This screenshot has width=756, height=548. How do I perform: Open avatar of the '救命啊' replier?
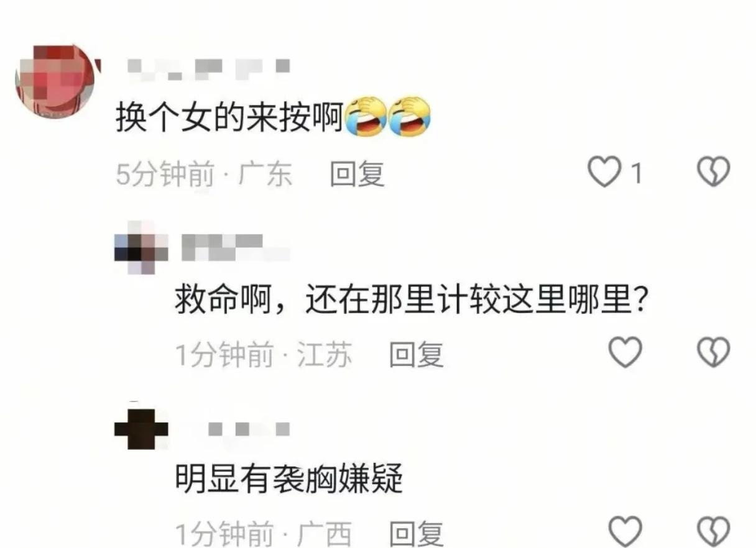[142, 247]
